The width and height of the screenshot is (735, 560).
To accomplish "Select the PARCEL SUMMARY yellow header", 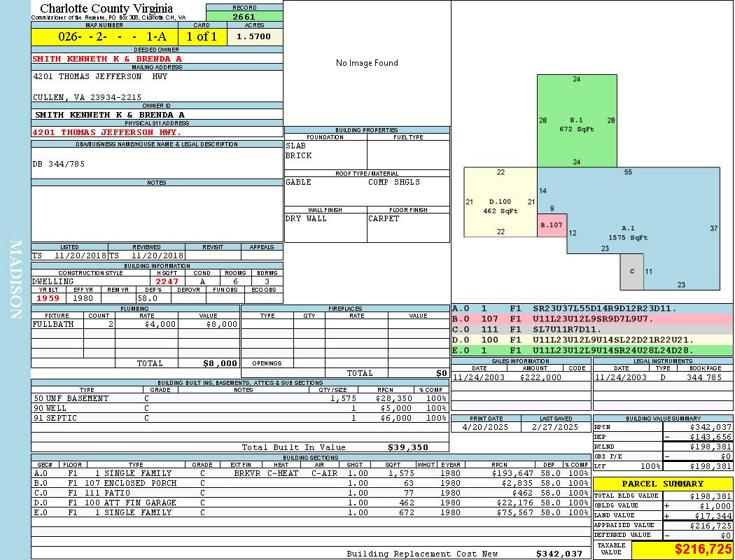I will (663, 484).
